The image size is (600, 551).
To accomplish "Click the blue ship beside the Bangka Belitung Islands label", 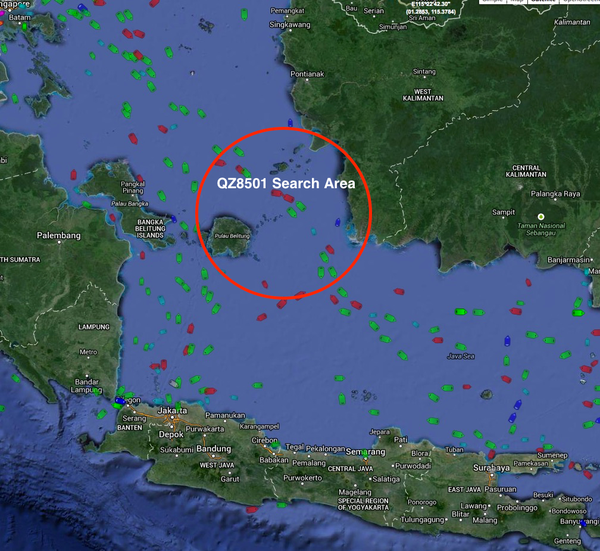I will [173, 219].
